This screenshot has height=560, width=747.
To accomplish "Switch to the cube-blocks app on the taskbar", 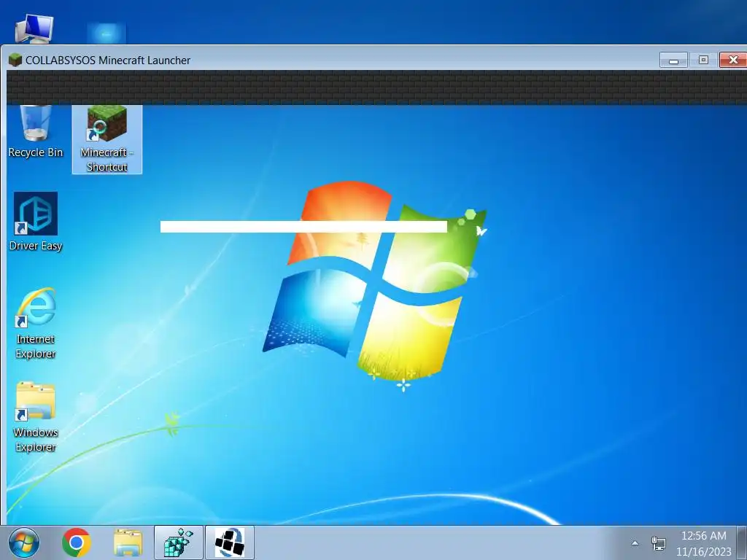I will pyautogui.click(x=179, y=542).
